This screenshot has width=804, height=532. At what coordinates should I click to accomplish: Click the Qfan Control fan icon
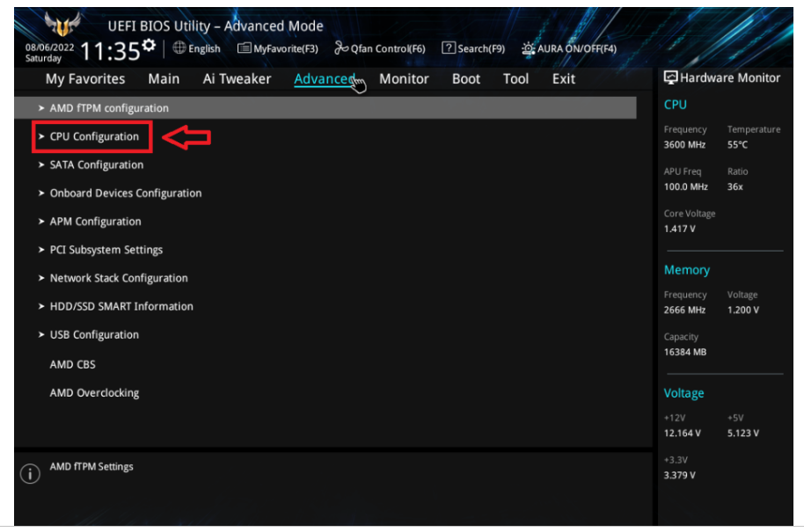point(341,48)
